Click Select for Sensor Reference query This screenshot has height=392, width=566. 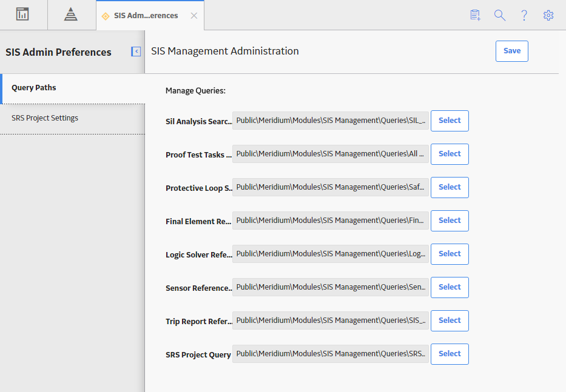point(450,287)
